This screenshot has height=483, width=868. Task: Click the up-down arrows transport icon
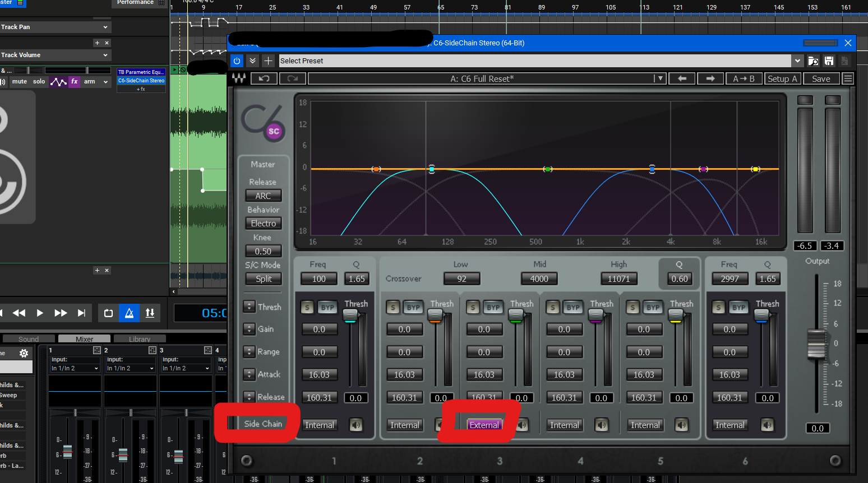[x=150, y=313]
